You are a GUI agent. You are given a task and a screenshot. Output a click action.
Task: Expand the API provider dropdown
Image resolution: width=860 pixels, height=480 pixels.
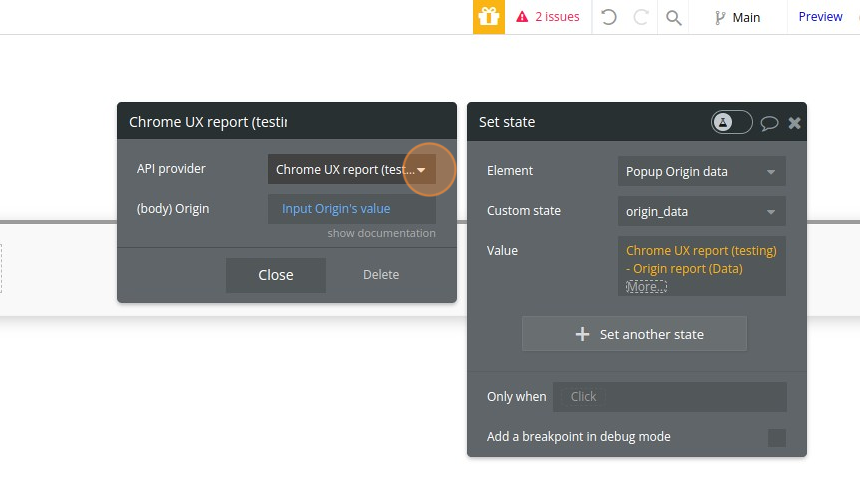[352, 170]
